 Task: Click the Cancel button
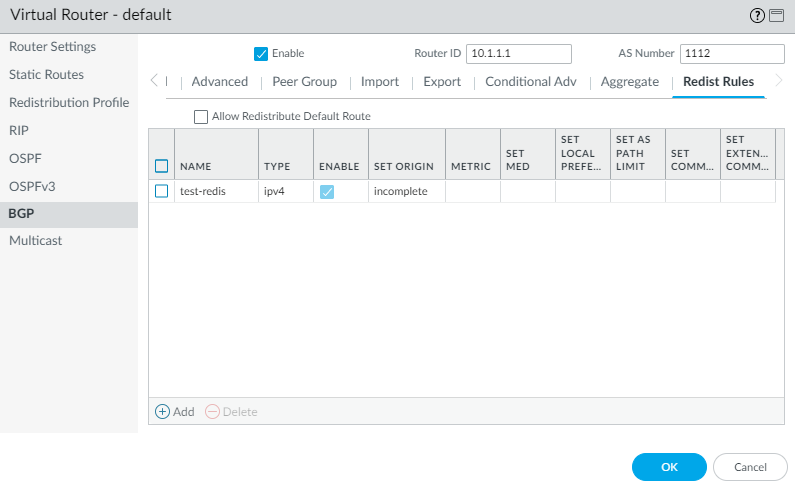coord(750,467)
